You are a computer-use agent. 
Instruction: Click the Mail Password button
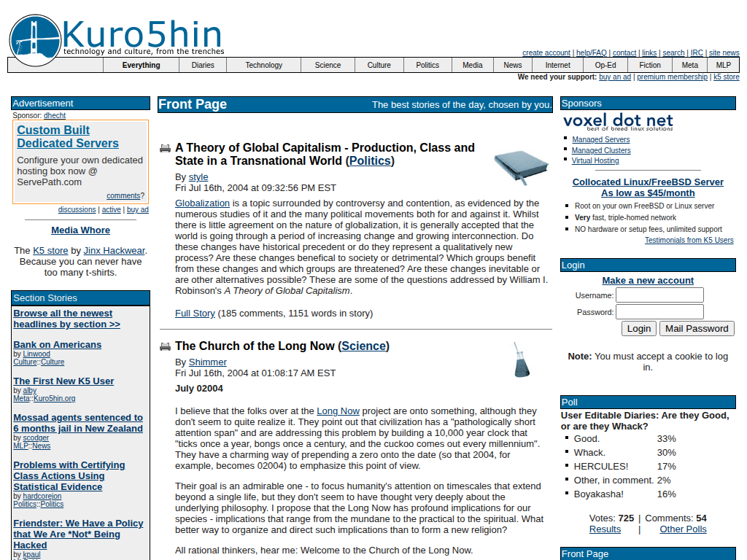[x=697, y=329]
